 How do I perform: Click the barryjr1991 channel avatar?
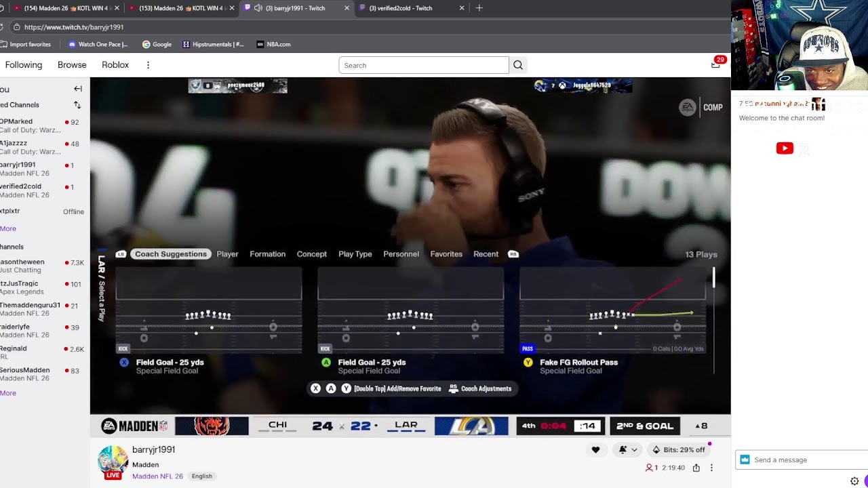(113, 461)
